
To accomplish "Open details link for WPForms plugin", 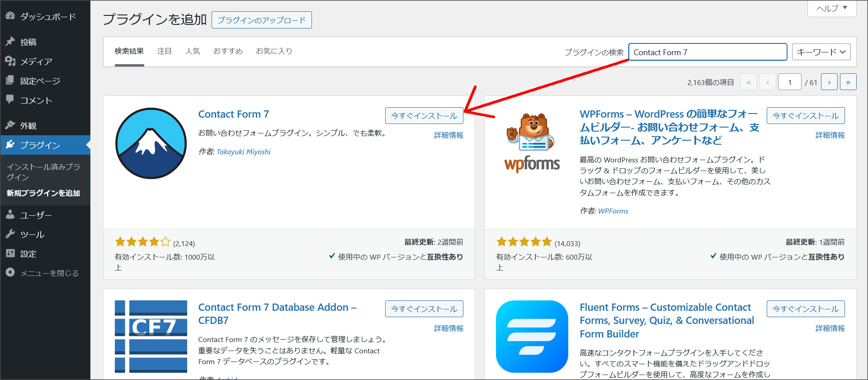I will pyautogui.click(x=830, y=135).
